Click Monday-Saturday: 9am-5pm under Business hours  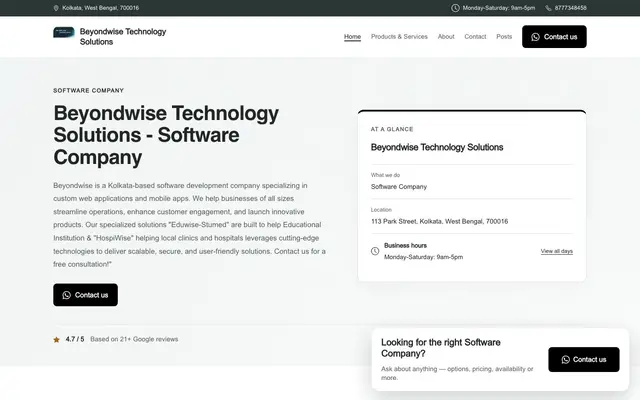coord(423,257)
